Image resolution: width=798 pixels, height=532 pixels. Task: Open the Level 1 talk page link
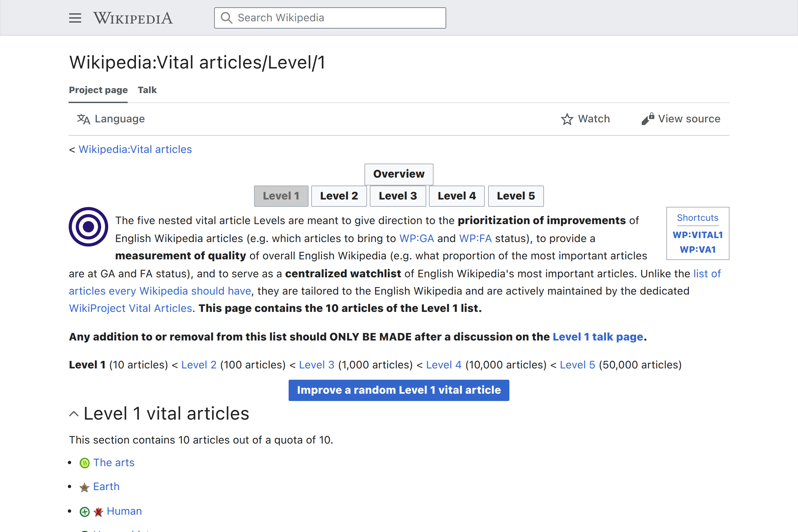(x=598, y=337)
